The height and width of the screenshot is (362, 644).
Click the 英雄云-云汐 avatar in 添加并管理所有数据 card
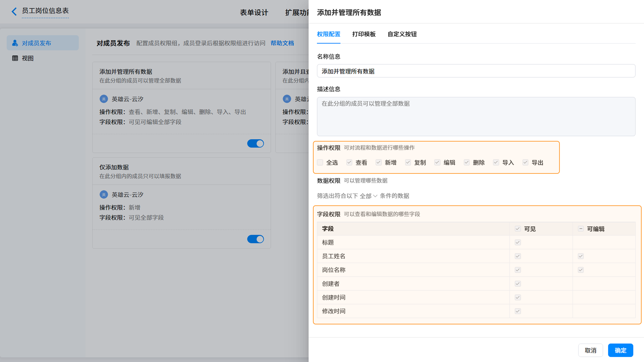(104, 99)
